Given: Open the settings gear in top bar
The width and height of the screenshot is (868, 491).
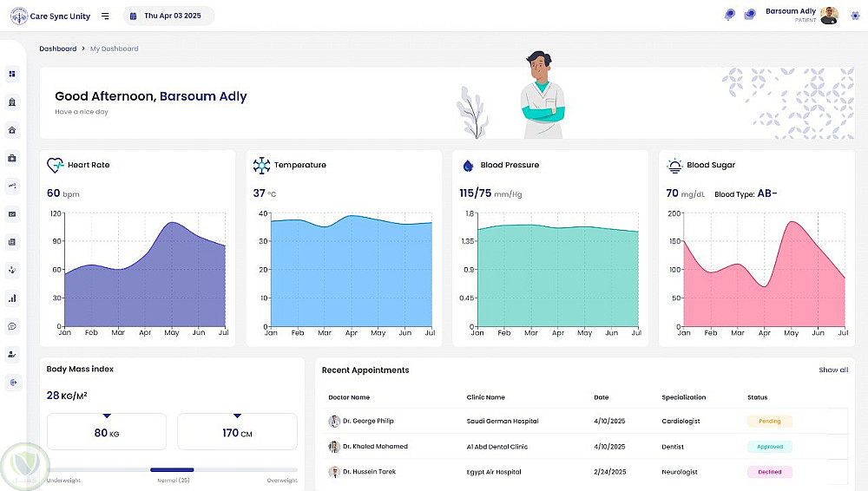Looking at the screenshot, I should coord(855,16).
